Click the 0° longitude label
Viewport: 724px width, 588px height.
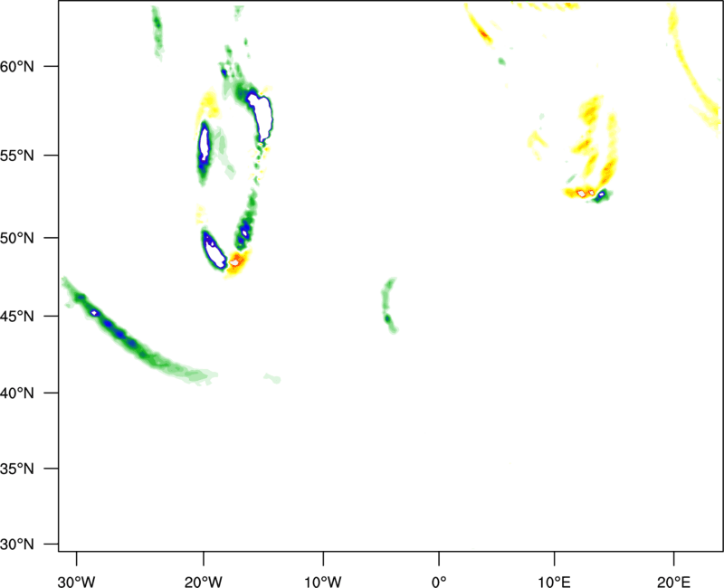point(439,582)
